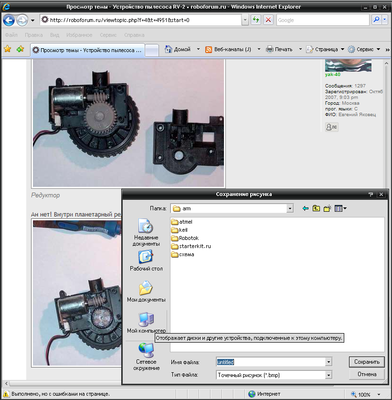Open the Recent Documents shortcut

pos(146,233)
